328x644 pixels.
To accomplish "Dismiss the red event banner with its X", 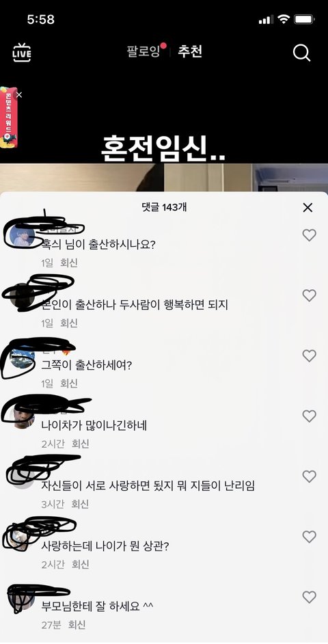I will 19,95.
